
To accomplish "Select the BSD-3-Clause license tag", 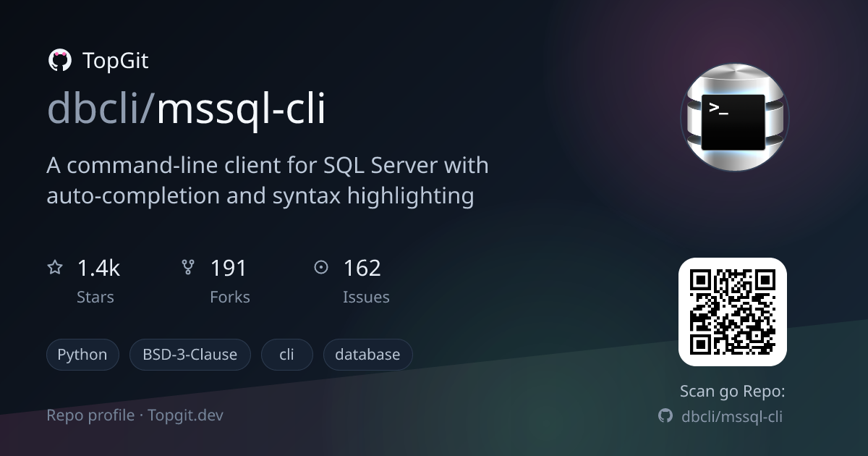I will (x=190, y=355).
